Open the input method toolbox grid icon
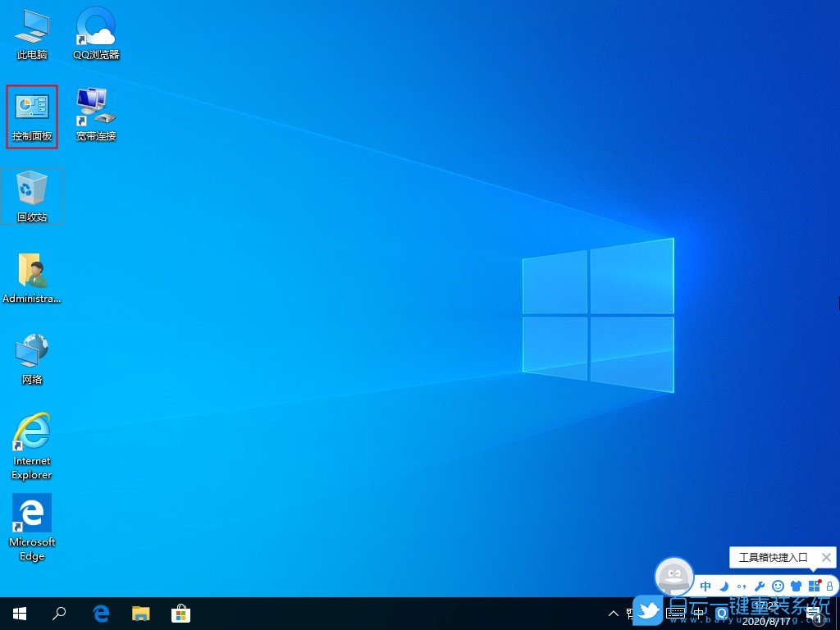The image size is (840, 630). coord(813,586)
